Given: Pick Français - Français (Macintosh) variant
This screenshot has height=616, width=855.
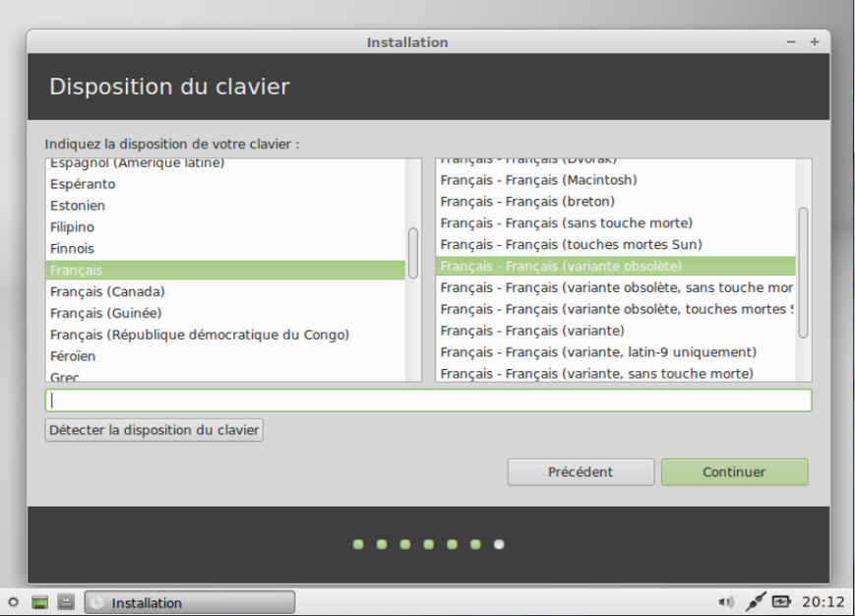Looking at the screenshot, I should point(616,180).
